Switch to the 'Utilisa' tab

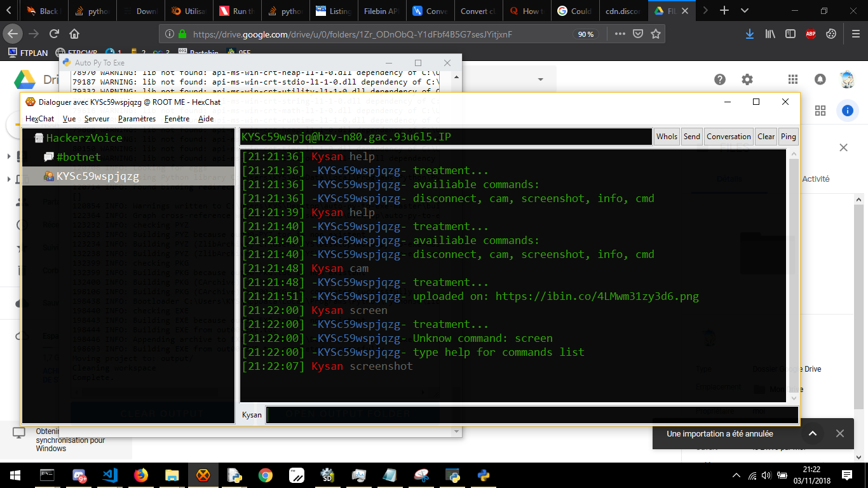[x=190, y=11]
